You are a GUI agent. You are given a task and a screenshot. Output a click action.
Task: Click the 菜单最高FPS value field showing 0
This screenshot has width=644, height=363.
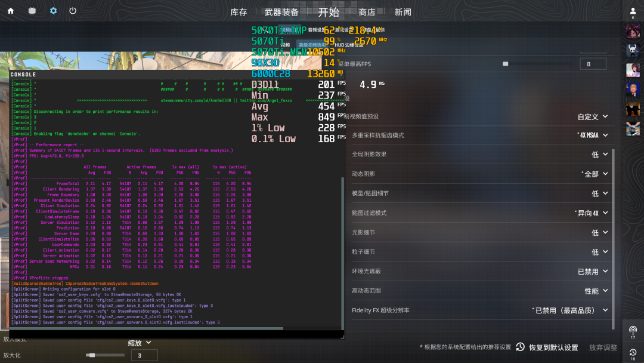(593, 64)
